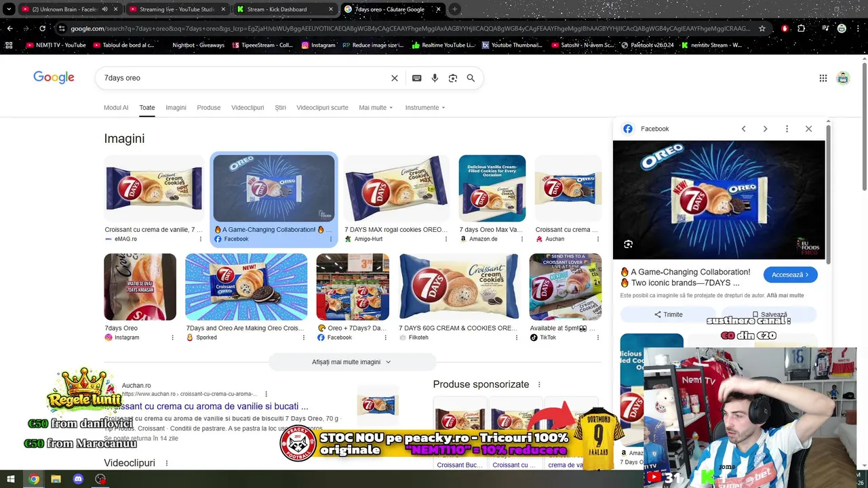The width and height of the screenshot is (868, 488).
Task: Open more options for Auchan.ro result
Action: pyautogui.click(x=266, y=394)
